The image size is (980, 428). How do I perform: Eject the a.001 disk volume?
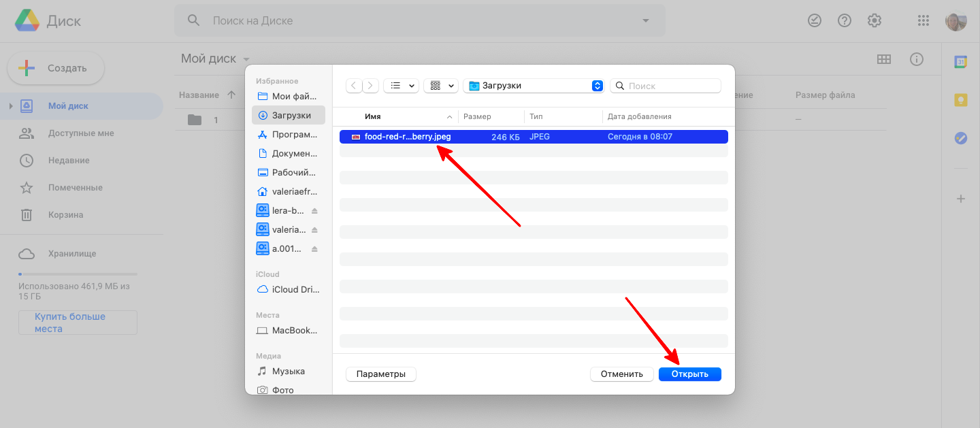click(314, 249)
